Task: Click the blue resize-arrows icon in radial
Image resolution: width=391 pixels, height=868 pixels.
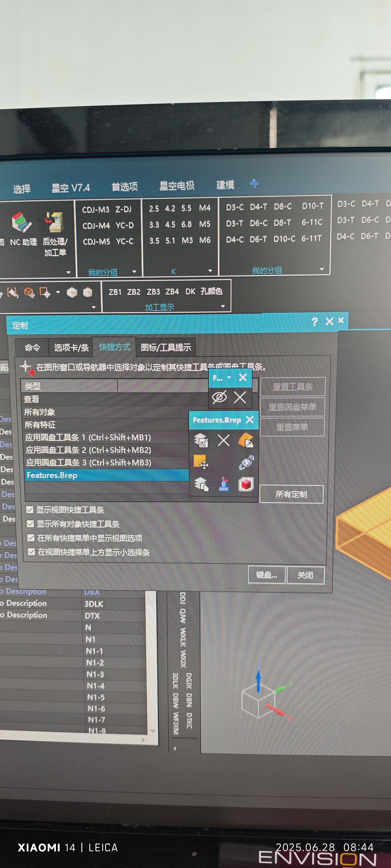Action: coord(246,462)
